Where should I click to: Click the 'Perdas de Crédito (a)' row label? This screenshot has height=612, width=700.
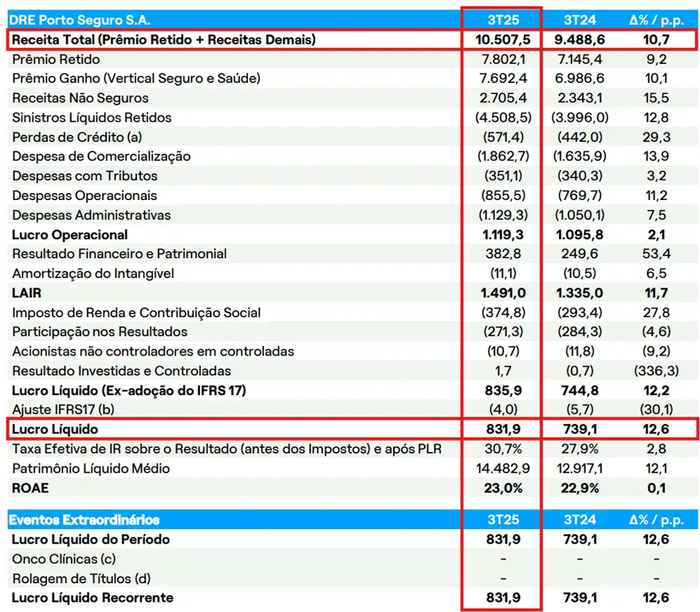pyautogui.click(x=77, y=137)
